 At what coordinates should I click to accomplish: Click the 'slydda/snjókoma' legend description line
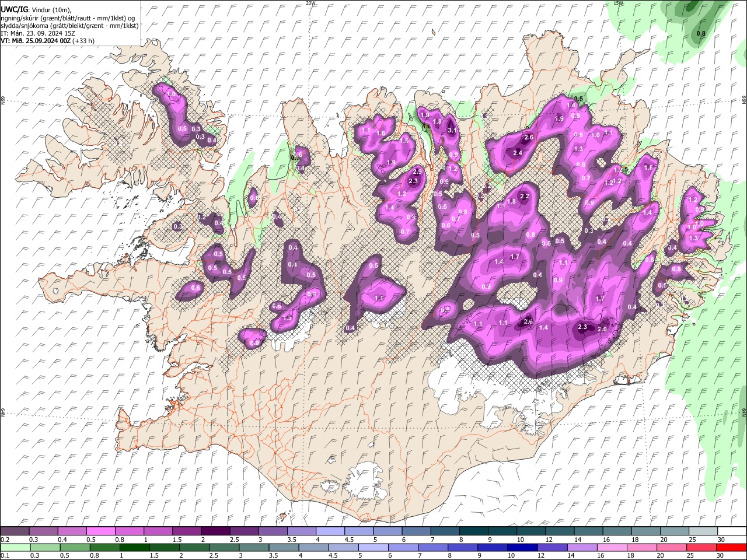[69, 26]
